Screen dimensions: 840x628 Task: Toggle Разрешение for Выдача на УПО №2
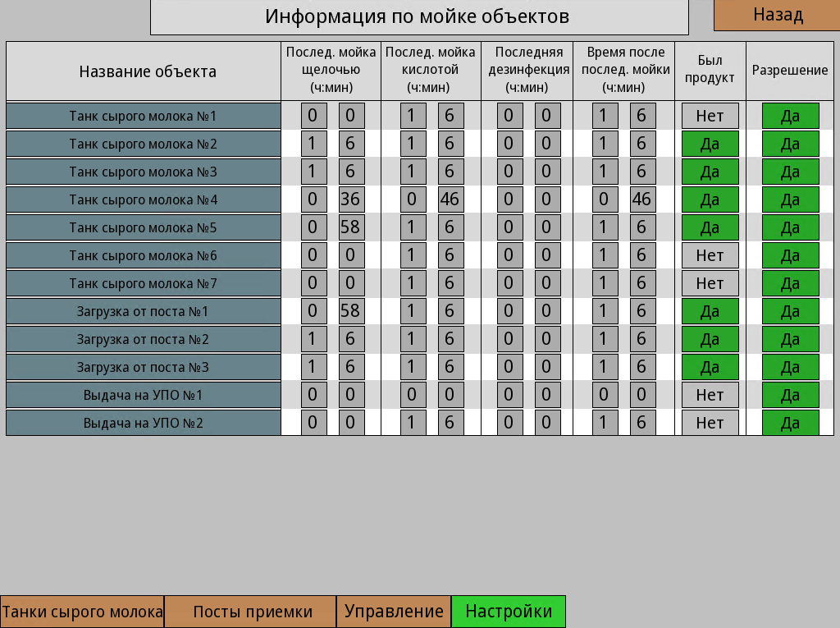tap(790, 423)
